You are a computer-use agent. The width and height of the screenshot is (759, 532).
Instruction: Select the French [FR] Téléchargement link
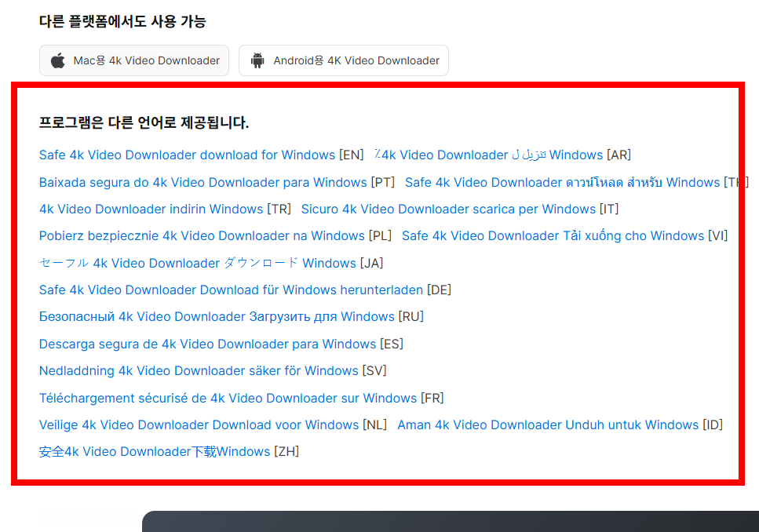228,398
